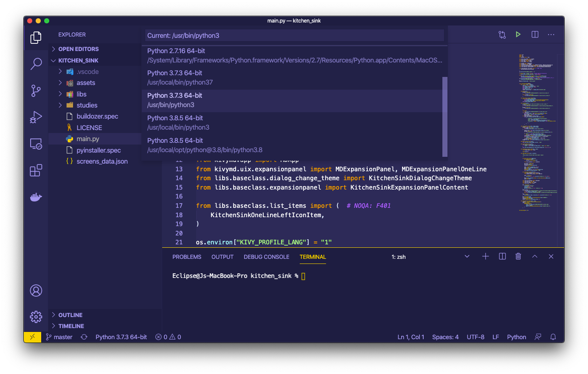Kill terminal with the trash icon
Image resolution: width=588 pixels, height=374 pixels.
coord(518,256)
